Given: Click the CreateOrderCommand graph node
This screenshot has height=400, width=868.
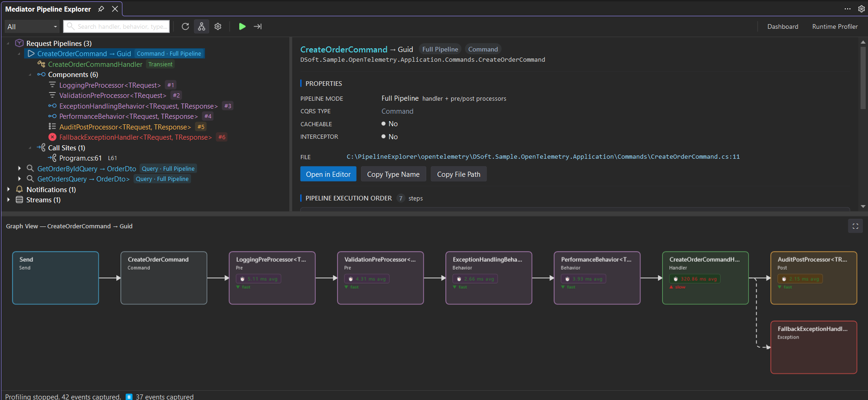Looking at the screenshot, I should tap(164, 278).
